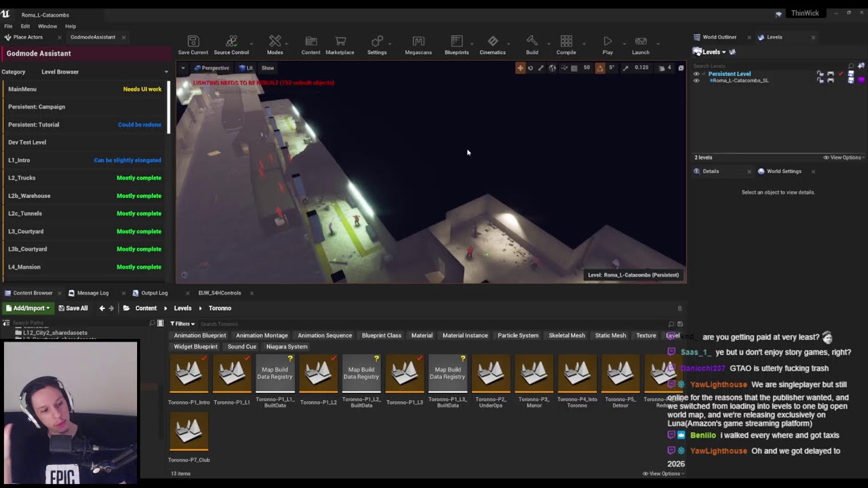Screen dimensions: 868x488
Task: Toggle grid snapping in the viewport
Action: click(x=574, y=68)
